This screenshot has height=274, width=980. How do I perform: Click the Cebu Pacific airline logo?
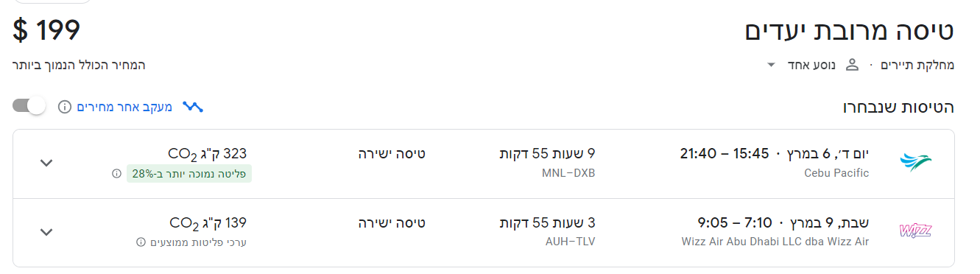click(x=915, y=163)
